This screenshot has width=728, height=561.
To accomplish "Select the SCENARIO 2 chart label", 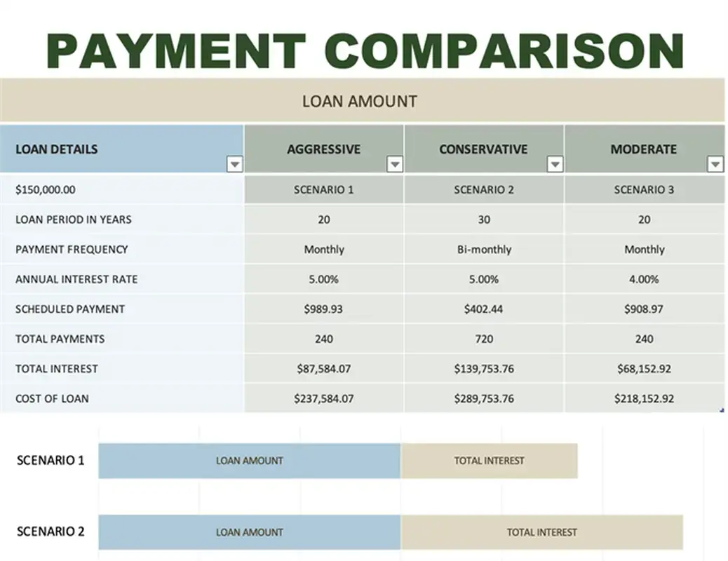I will pyautogui.click(x=50, y=532).
